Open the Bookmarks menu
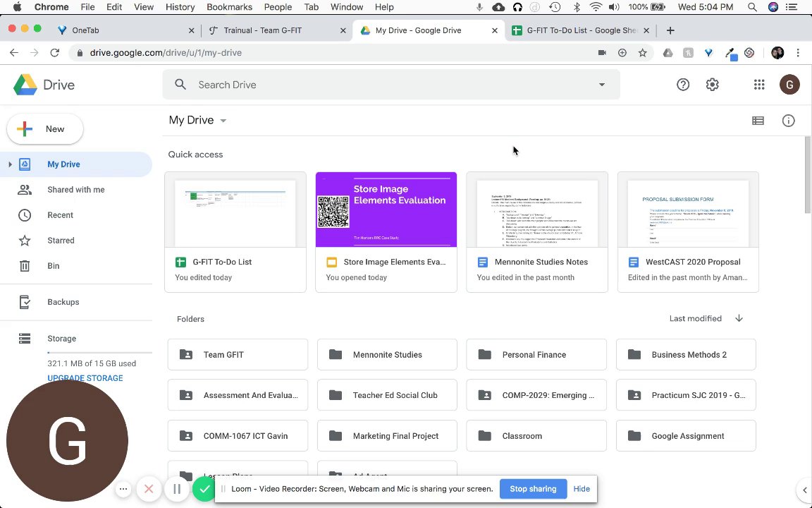The height and width of the screenshot is (508, 812). (229, 7)
